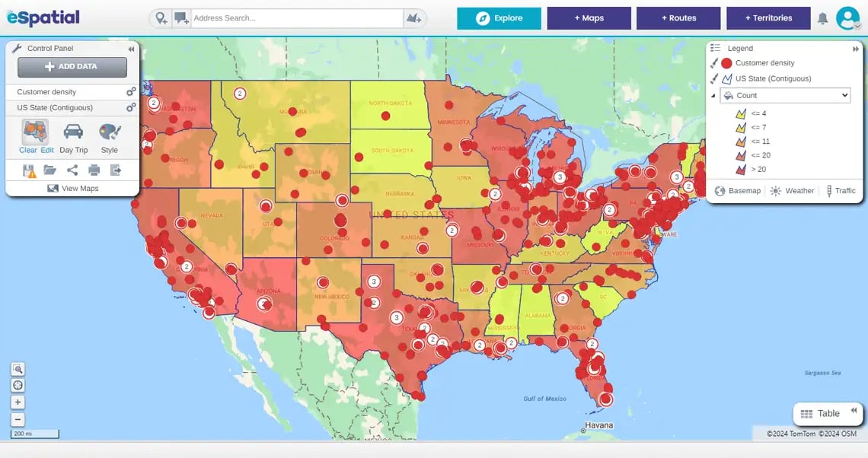Screen dimensions: 868x458
Task: Open the Style palette tool
Action: pyautogui.click(x=110, y=132)
